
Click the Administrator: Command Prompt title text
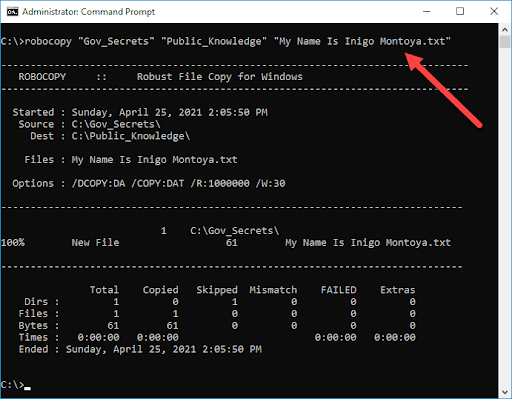tap(88, 12)
